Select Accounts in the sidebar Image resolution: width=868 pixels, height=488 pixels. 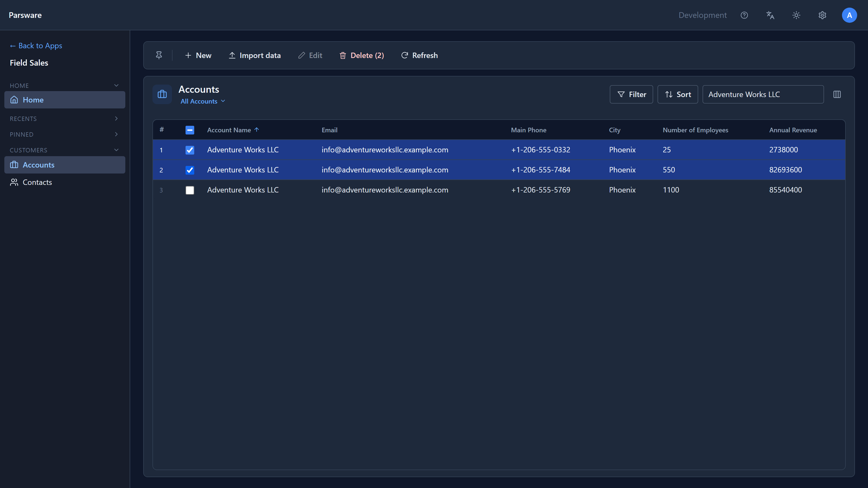(x=65, y=165)
